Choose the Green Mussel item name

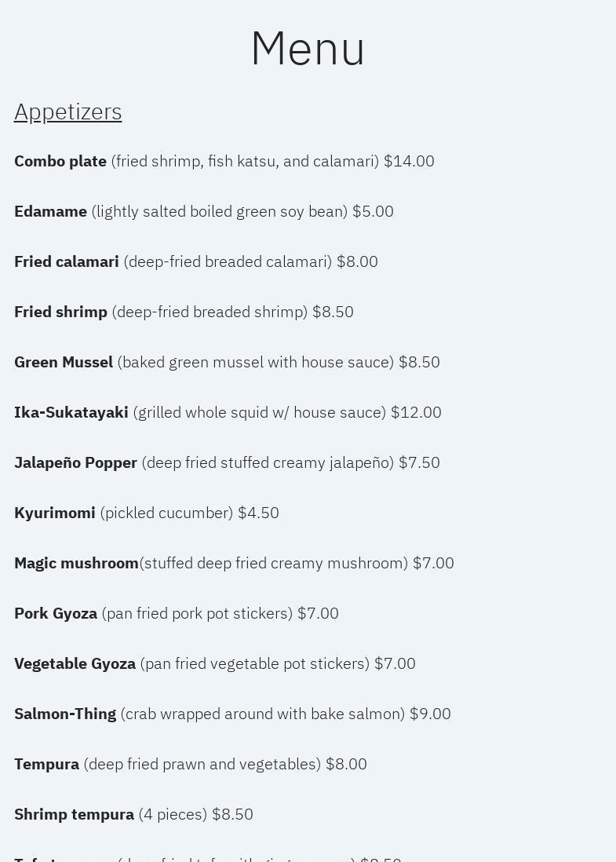tap(64, 363)
